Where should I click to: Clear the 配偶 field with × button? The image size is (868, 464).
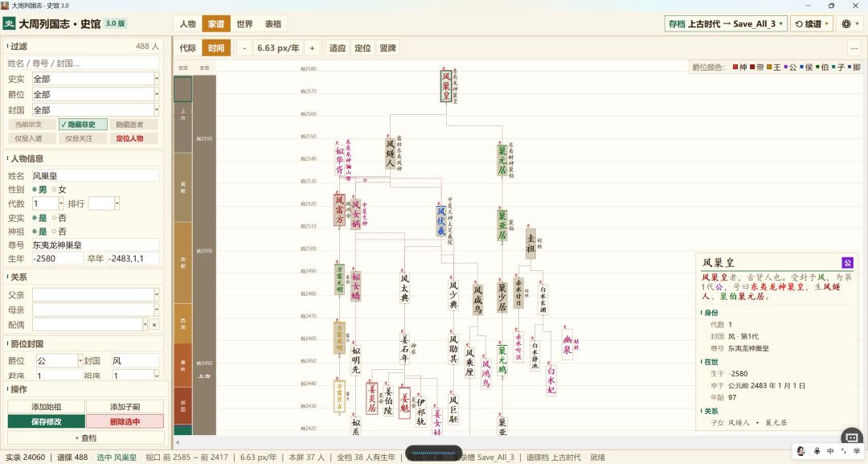(154, 325)
